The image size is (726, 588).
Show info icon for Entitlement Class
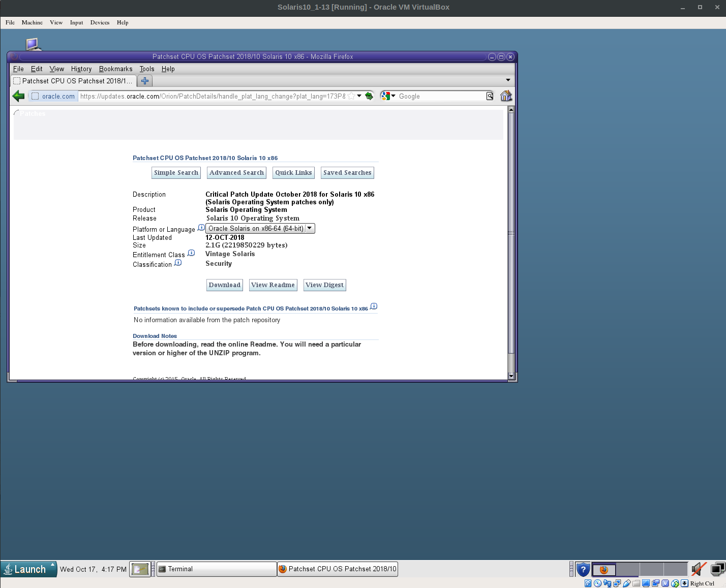[x=191, y=253]
